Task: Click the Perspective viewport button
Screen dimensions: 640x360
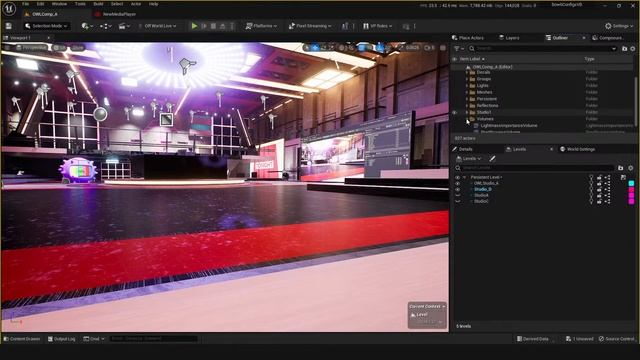Action: 31,48
